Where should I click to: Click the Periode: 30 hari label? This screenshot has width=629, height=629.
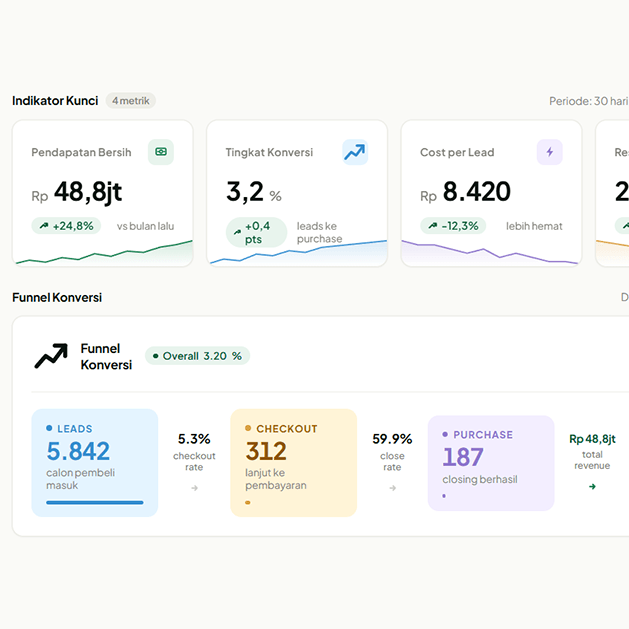click(589, 101)
